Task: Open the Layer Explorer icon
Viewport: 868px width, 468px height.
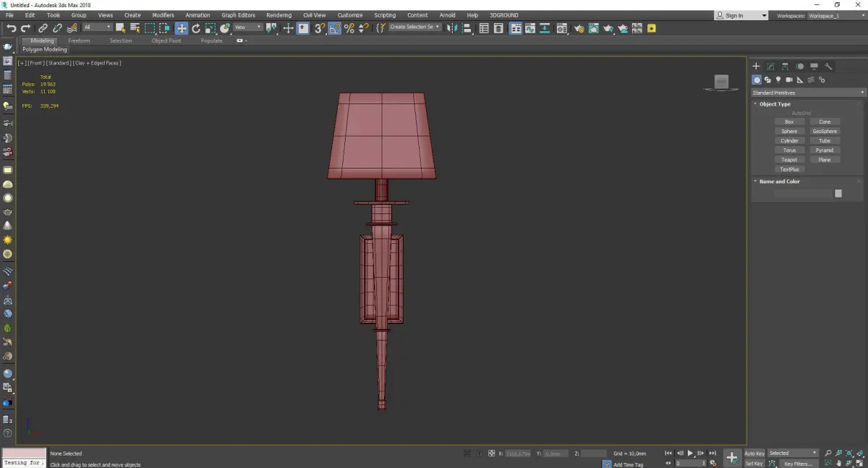Action: point(498,28)
